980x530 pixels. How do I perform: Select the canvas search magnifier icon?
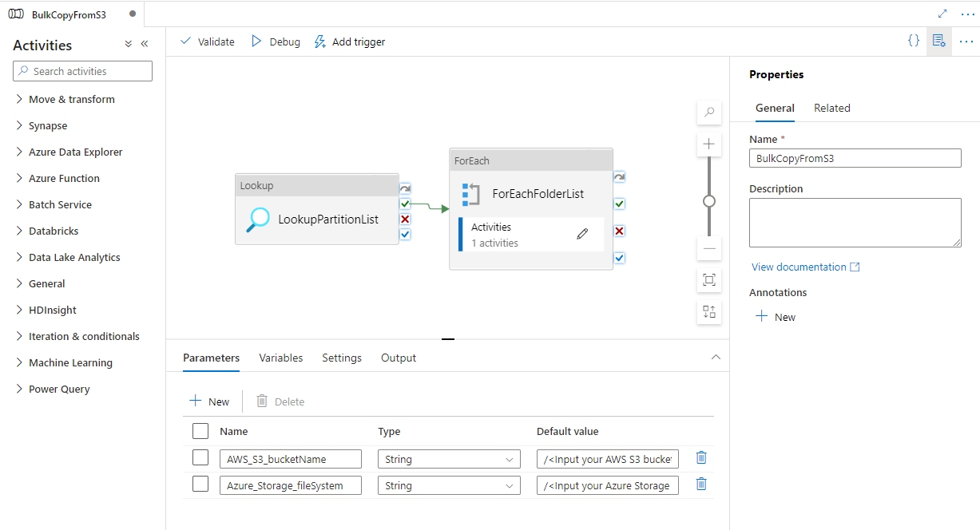[x=708, y=113]
